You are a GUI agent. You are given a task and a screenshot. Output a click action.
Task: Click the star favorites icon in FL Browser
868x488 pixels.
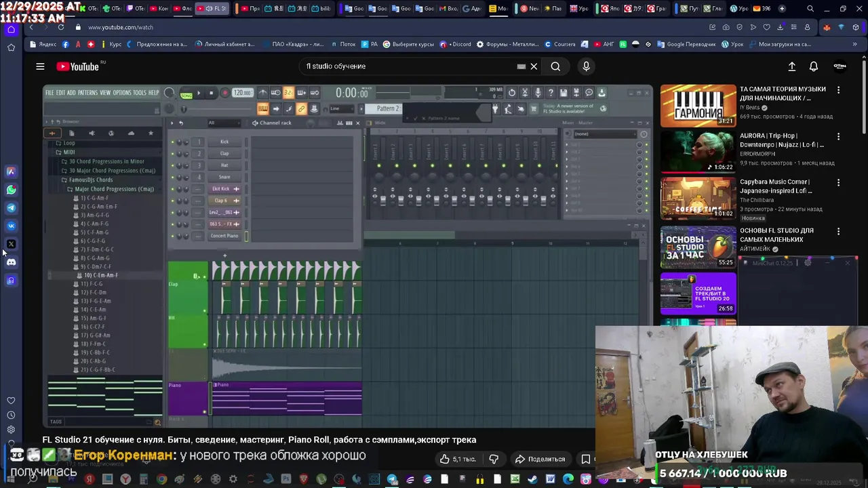151,133
